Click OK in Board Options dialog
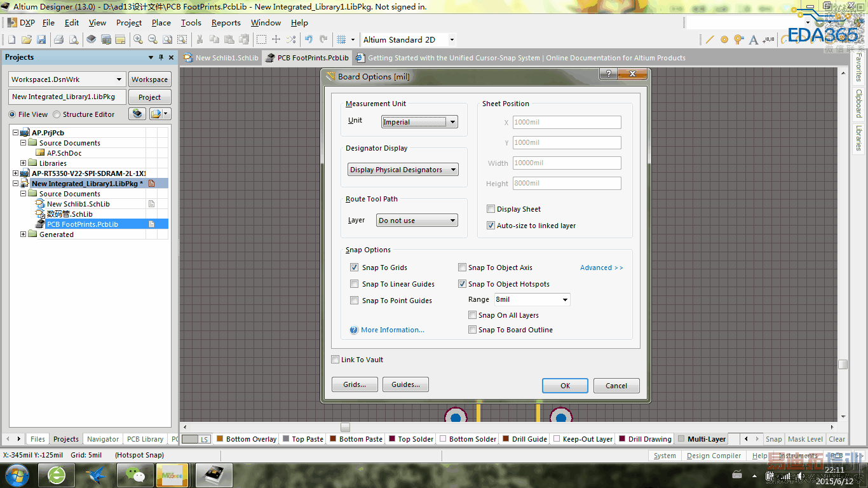The image size is (868, 488). [565, 386]
